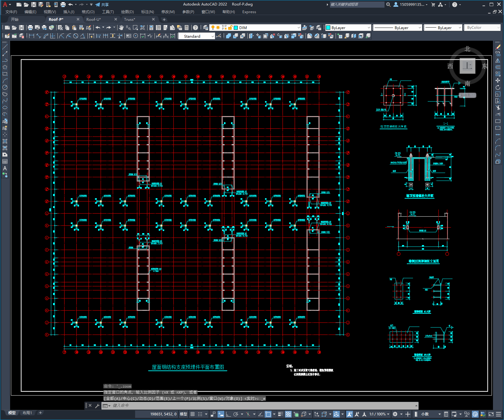Switch to the Truss* drawing tab

(x=129, y=19)
